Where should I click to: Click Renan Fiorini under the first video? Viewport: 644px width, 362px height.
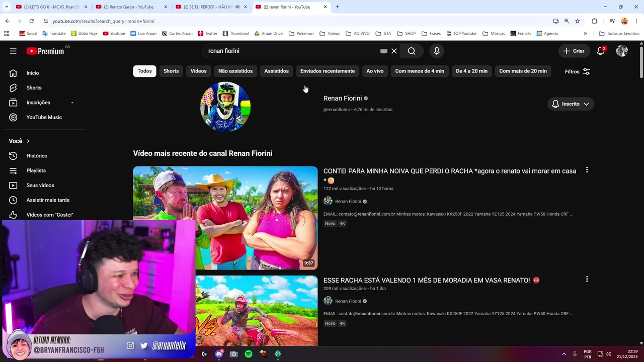click(348, 201)
